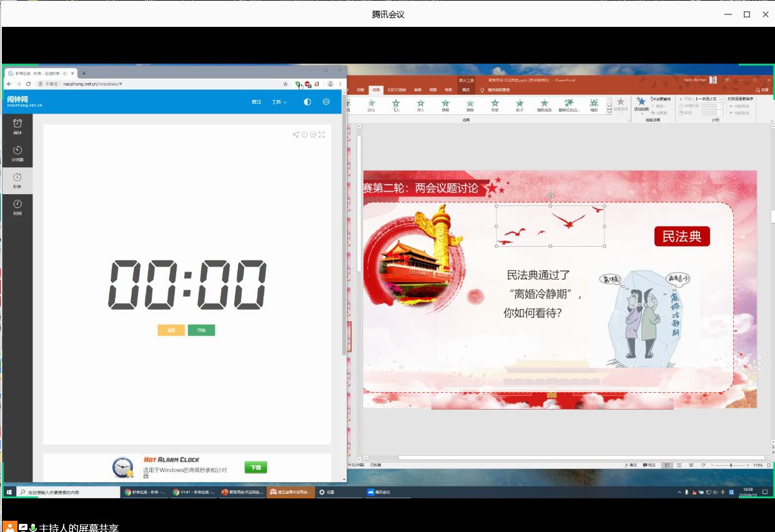This screenshot has width=775, height=532.
Task: Reload the stopwatch page in Chrome
Action: 29,84
